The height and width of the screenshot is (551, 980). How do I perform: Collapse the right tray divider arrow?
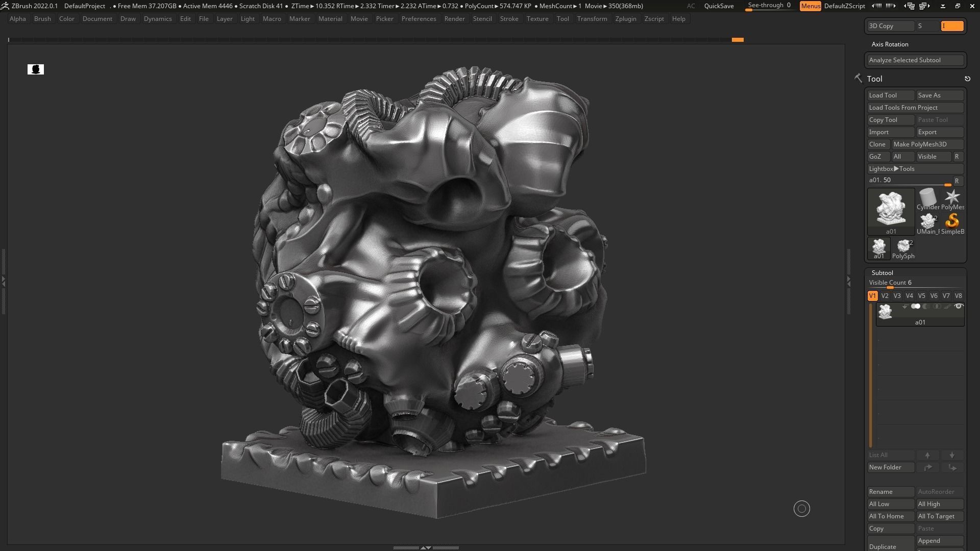click(x=848, y=281)
